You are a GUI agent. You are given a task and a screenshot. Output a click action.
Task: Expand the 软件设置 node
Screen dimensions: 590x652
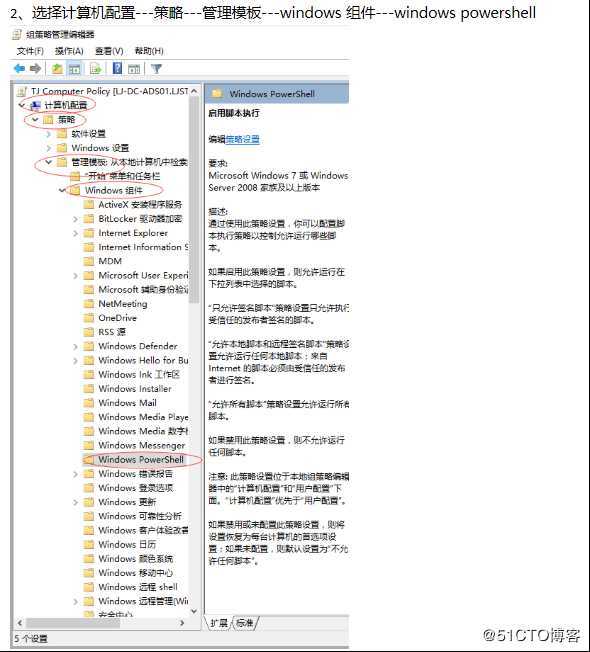(x=49, y=134)
